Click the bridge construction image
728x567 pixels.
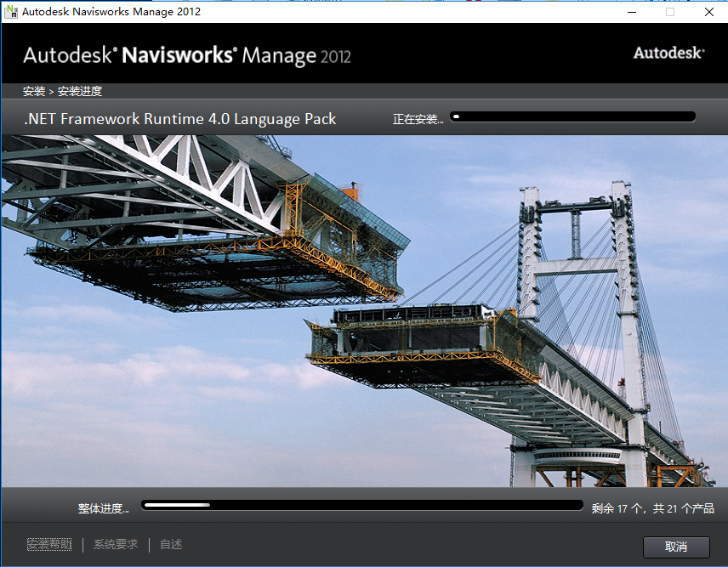[365, 311]
